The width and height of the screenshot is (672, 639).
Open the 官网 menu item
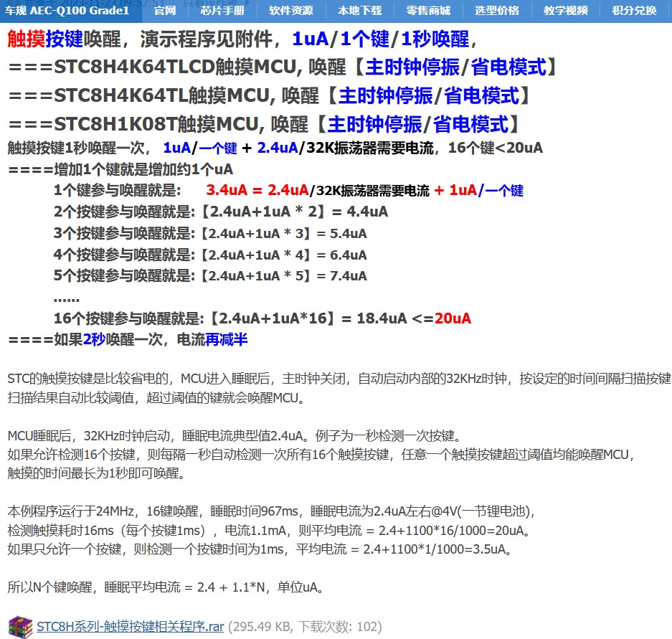(x=165, y=10)
